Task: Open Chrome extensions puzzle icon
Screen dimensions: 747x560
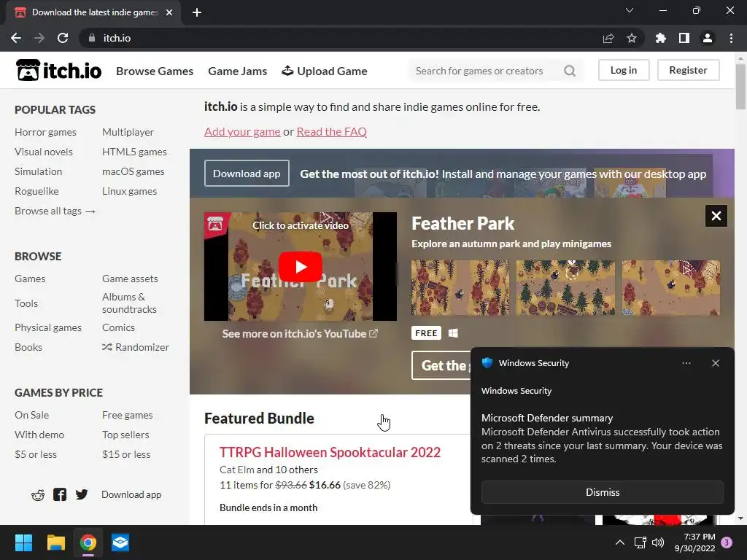Action: pos(661,38)
